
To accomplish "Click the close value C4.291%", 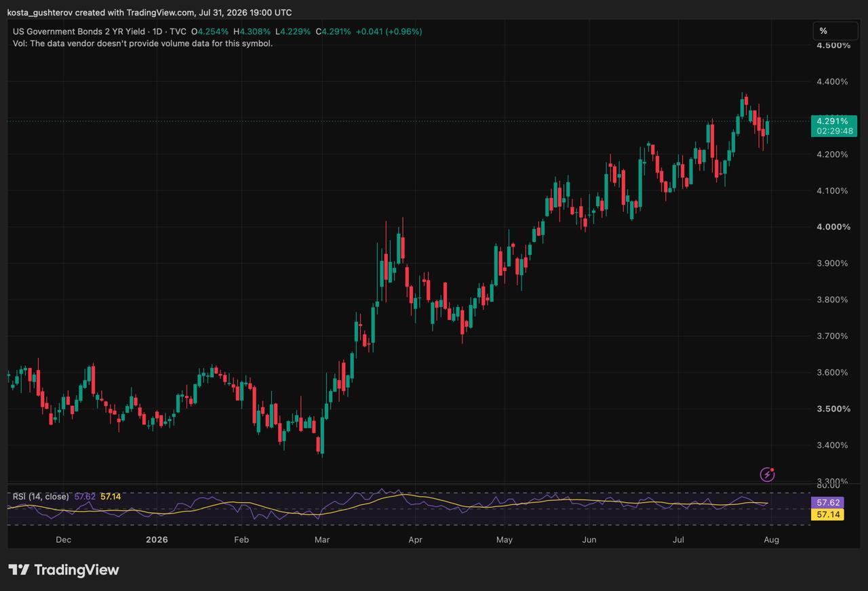I will [334, 32].
